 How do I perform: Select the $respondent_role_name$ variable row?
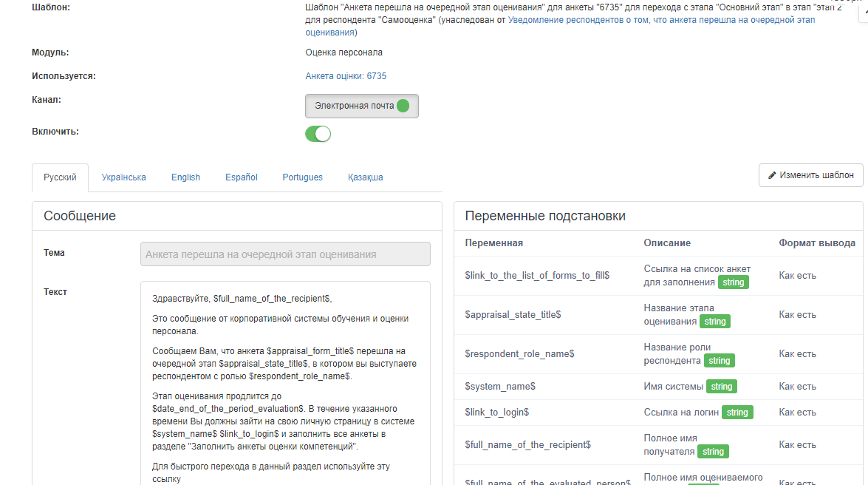658,353
